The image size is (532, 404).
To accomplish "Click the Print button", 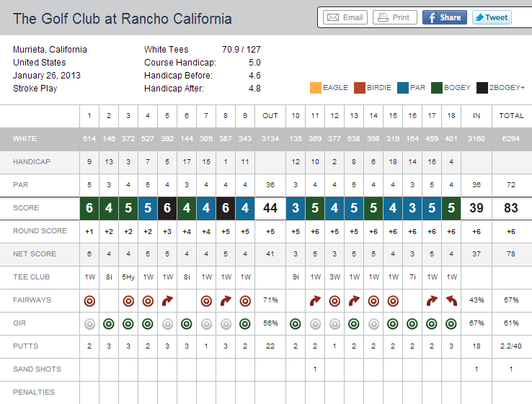I will [394, 17].
